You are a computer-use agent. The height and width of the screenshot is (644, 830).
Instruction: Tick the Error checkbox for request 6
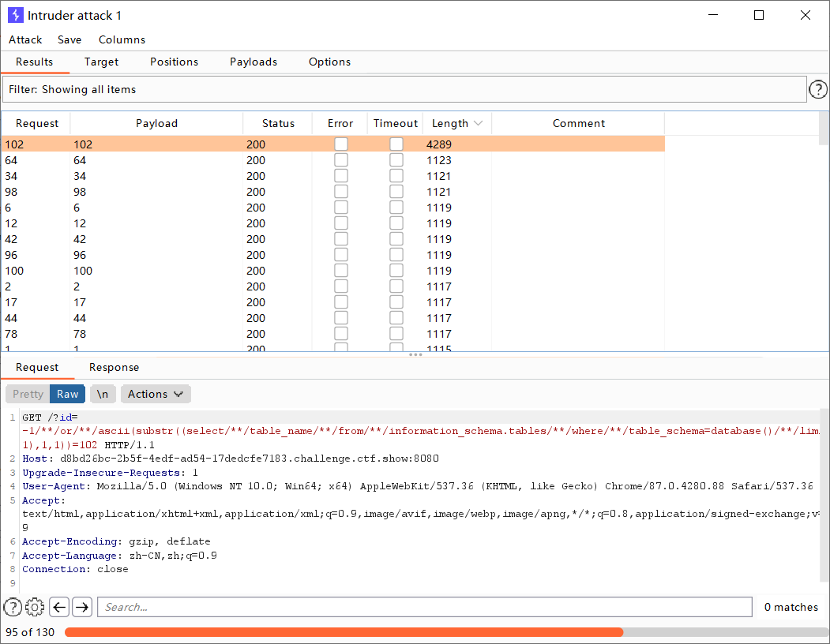click(x=341, y=208)
